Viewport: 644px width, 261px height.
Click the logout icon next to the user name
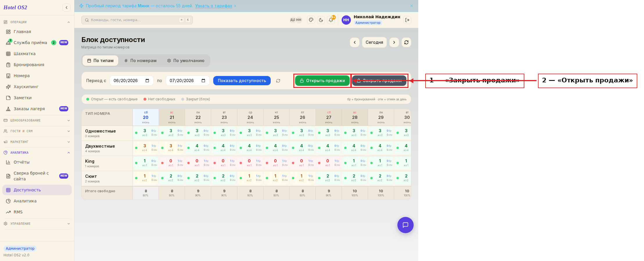coord(407,20)
